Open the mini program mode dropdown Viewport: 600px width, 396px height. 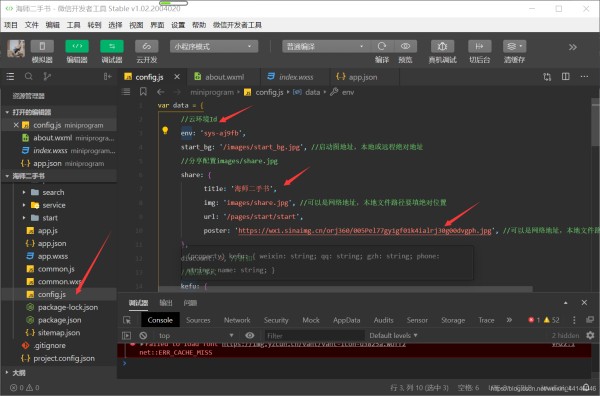click(x=214, y=46)
